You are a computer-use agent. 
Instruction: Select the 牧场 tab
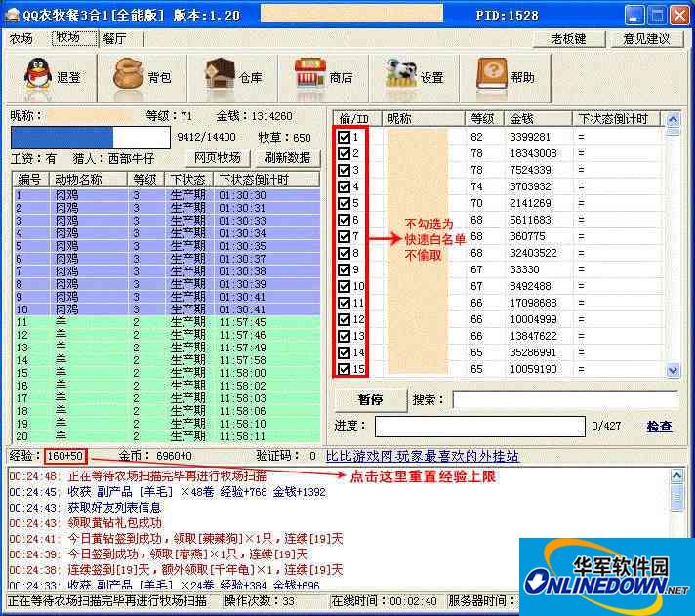point(74,38)
